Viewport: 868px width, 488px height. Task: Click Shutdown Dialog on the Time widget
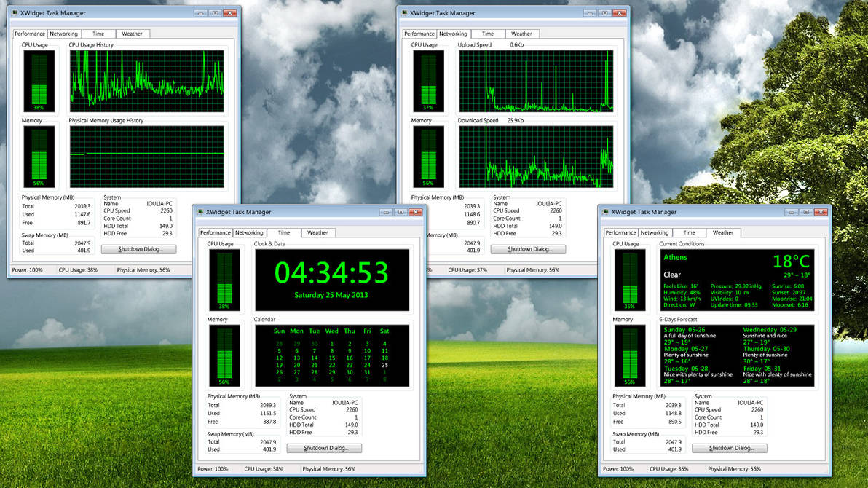[x=323, y=448]
